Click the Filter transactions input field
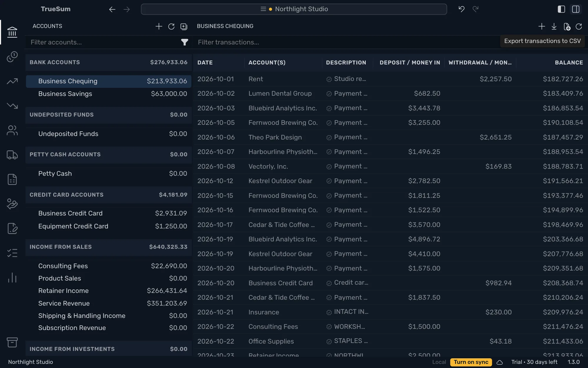This screenshot has width=588, height=368. [347, 42]
